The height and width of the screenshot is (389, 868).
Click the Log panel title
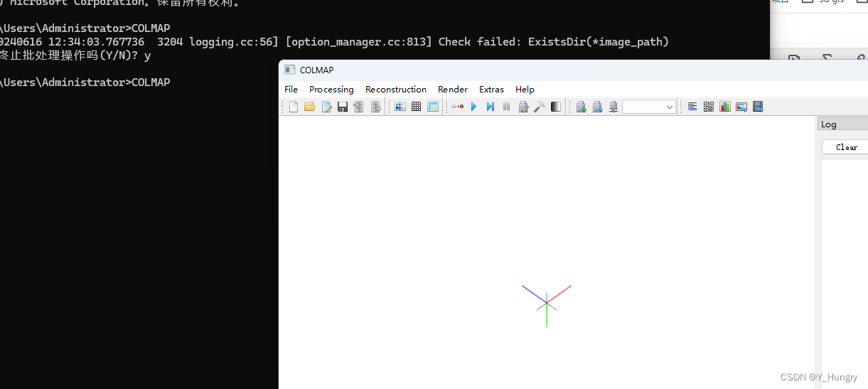829,124
